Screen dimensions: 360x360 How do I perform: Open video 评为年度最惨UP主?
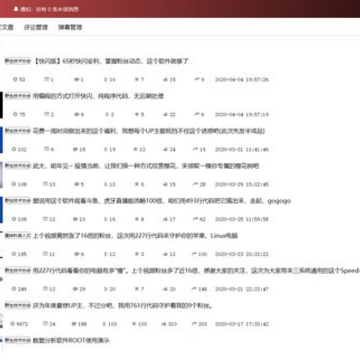pyautogui.click(x=122, y=305)
